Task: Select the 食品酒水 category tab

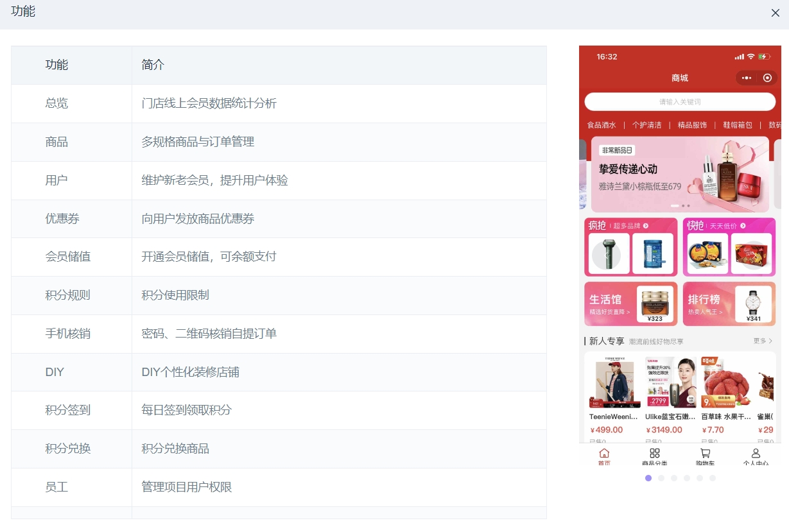Action: pyautogui.click(x=602, y=125)
